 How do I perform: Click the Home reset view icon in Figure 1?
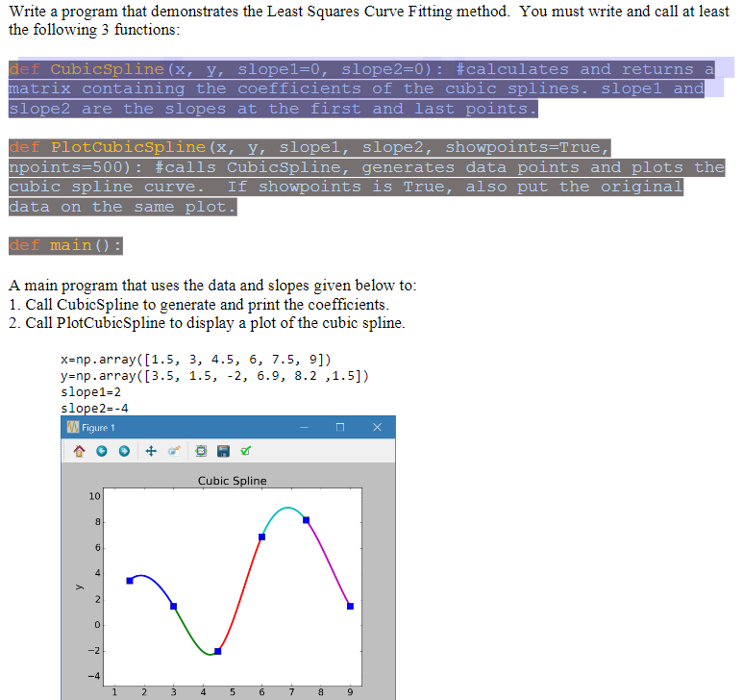tap(79, 451)
